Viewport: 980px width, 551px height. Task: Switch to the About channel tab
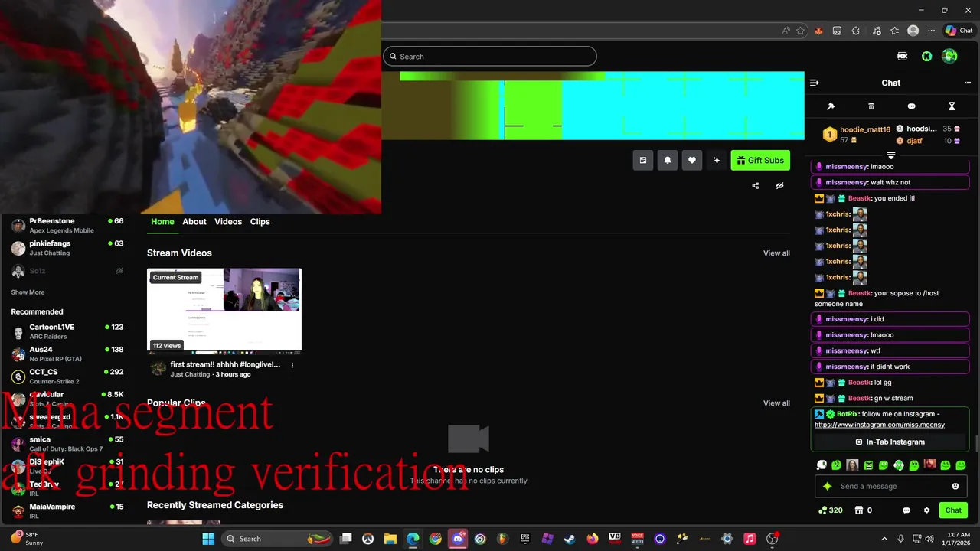pos(194,221)
